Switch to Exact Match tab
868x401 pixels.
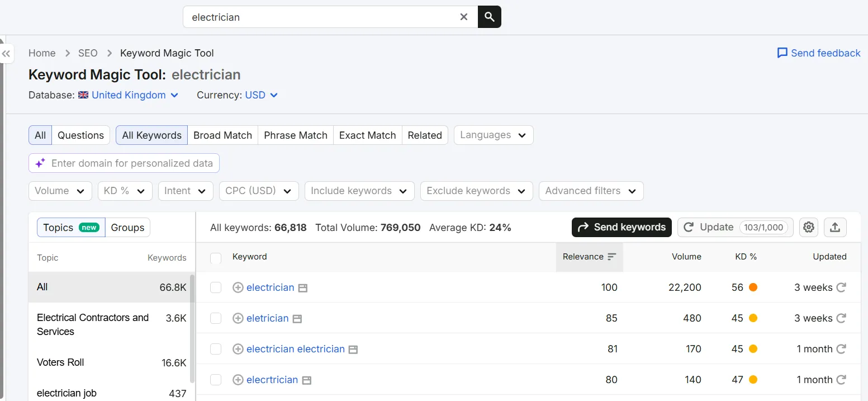tap(368, 135)
